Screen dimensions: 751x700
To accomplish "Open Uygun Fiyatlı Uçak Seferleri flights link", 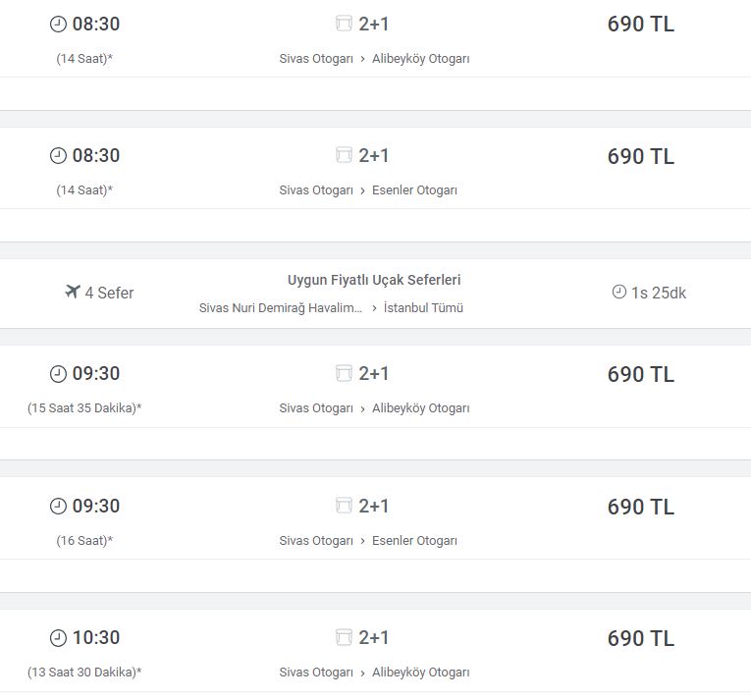I will 374,280.
